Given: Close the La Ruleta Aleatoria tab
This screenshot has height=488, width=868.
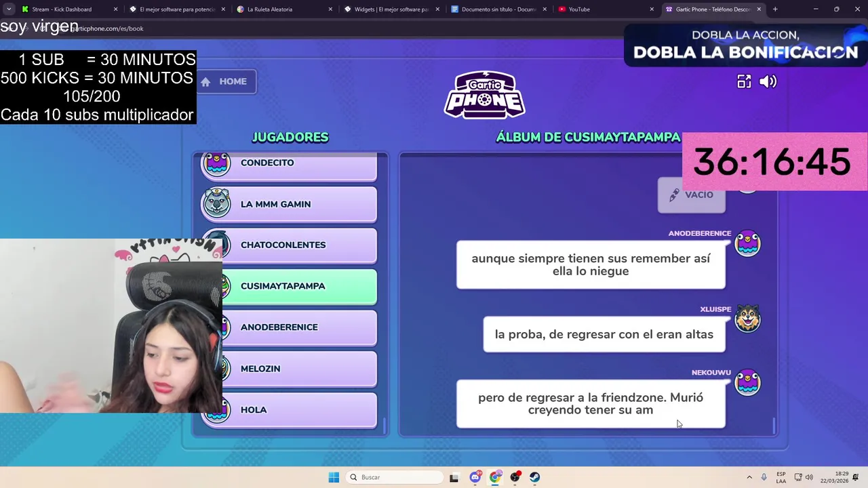Looking at the screenshot, I should 330,9.
